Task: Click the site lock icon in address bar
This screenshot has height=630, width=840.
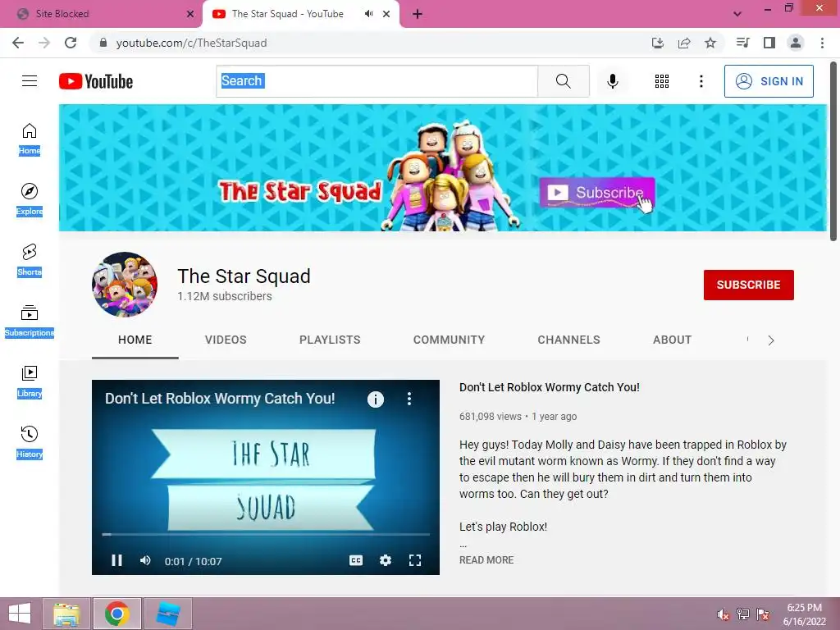Action: tap(103, 43)
